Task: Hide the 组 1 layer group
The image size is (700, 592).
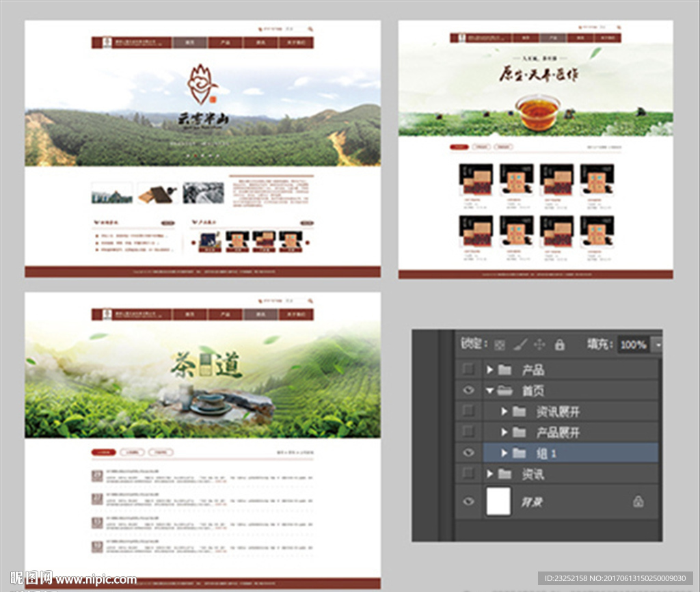Action: [x=468, y=453]
